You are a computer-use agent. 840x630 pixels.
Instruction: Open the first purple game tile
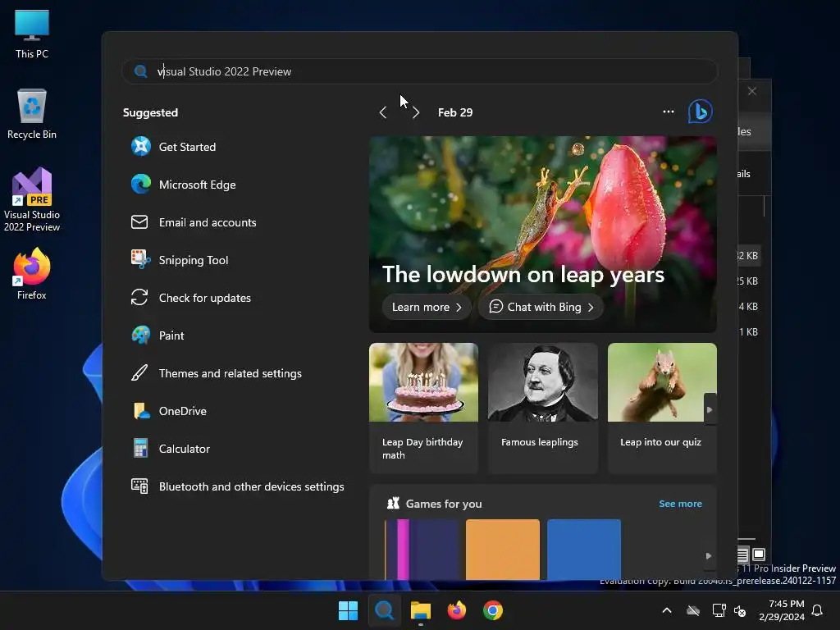click(x=422, y=549)
